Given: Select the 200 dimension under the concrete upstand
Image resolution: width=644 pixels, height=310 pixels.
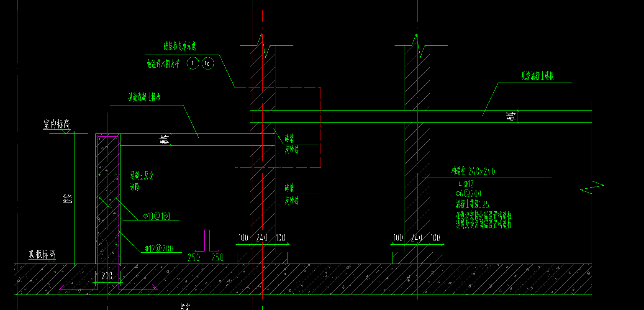Looking at the screenshot, I should [x=107, y=276].
